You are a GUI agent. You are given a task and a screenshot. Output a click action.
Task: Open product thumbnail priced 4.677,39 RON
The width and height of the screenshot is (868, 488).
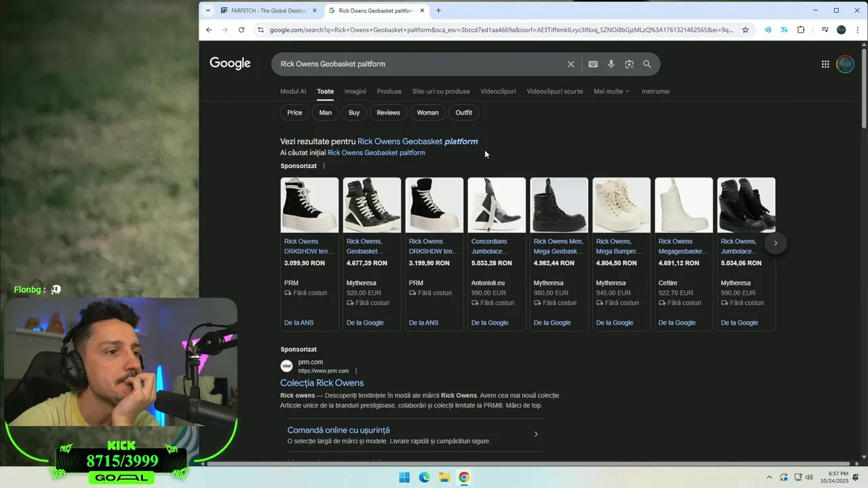(372, 205)
